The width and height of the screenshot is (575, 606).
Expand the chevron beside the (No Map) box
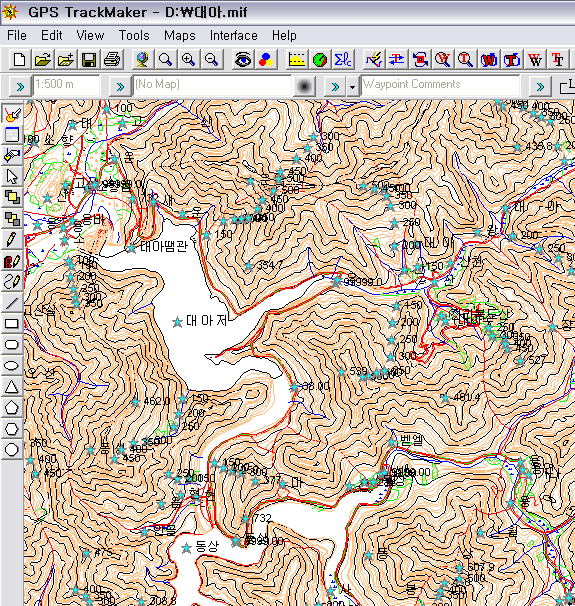[120, 86]
